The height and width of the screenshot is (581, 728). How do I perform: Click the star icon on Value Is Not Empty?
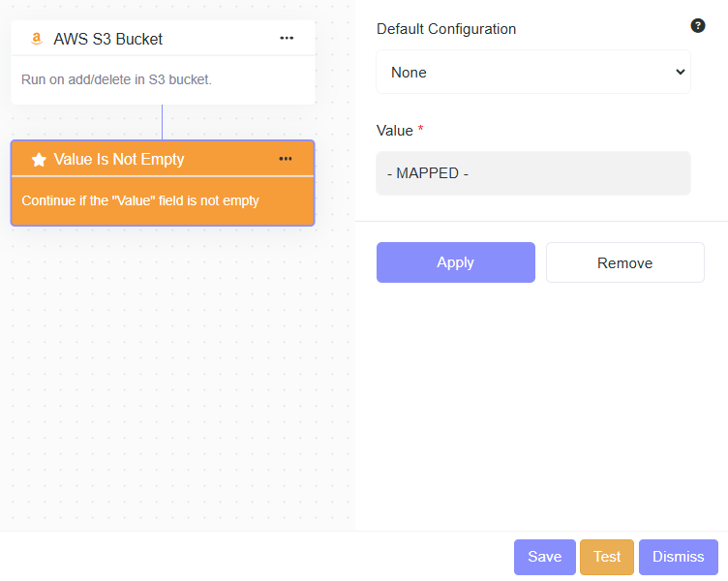(x=39, y=160)
